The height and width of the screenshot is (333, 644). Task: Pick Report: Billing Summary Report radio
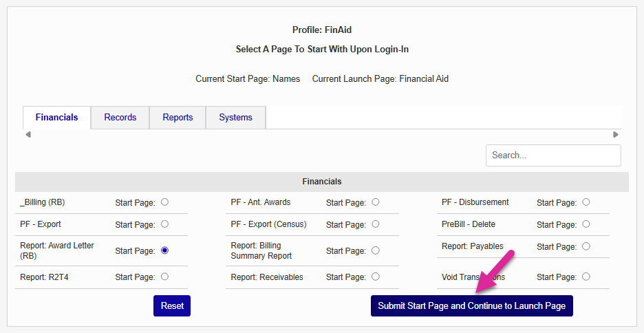tap(375, 250)
